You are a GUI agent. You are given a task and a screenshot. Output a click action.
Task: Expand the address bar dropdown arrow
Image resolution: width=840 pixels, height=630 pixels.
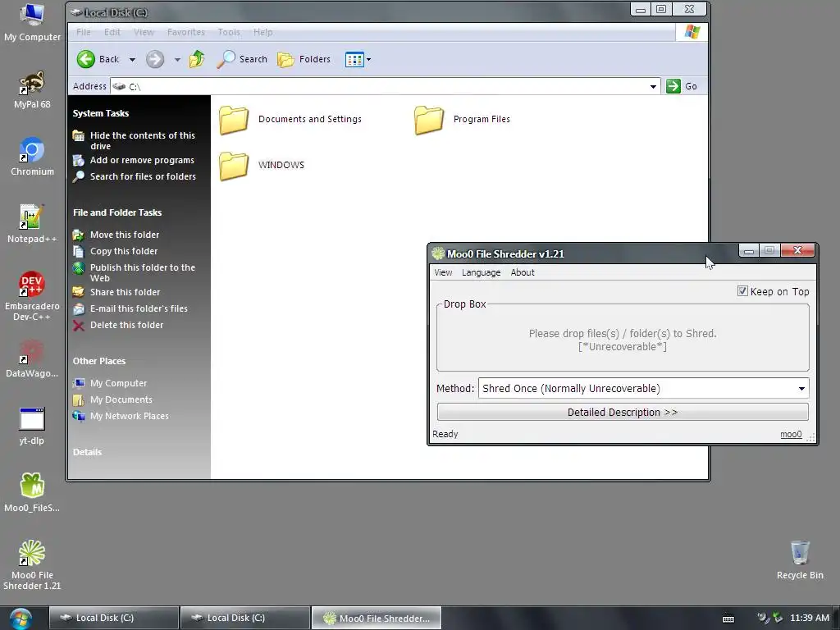coord(653,86)
